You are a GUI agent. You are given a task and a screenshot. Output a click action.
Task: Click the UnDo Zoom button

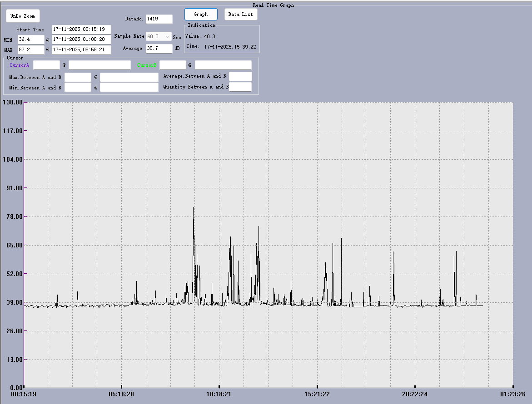pyautogui.click(x=23, y=16)
